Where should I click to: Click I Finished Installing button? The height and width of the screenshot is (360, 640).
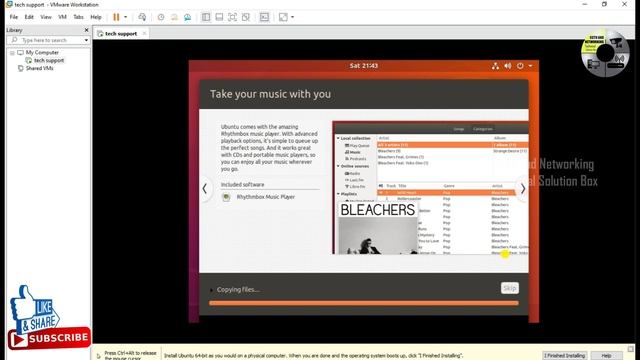click(565, 356)
